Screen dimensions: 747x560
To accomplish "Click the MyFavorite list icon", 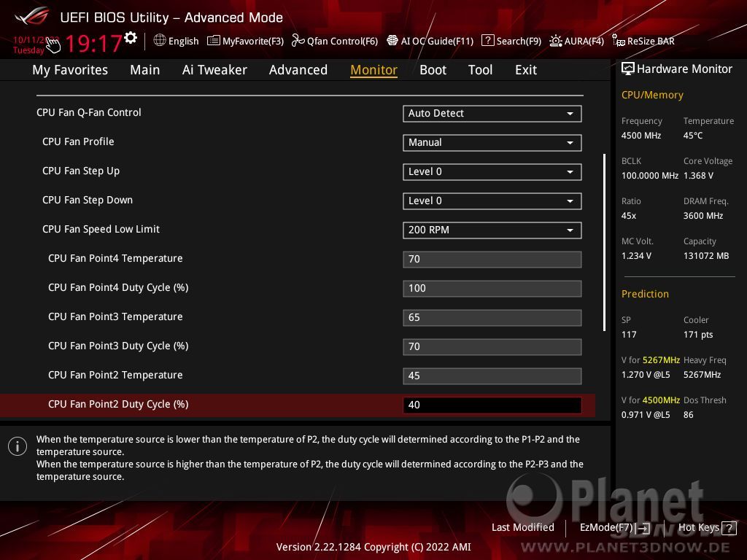I will (x=214, y=41).
